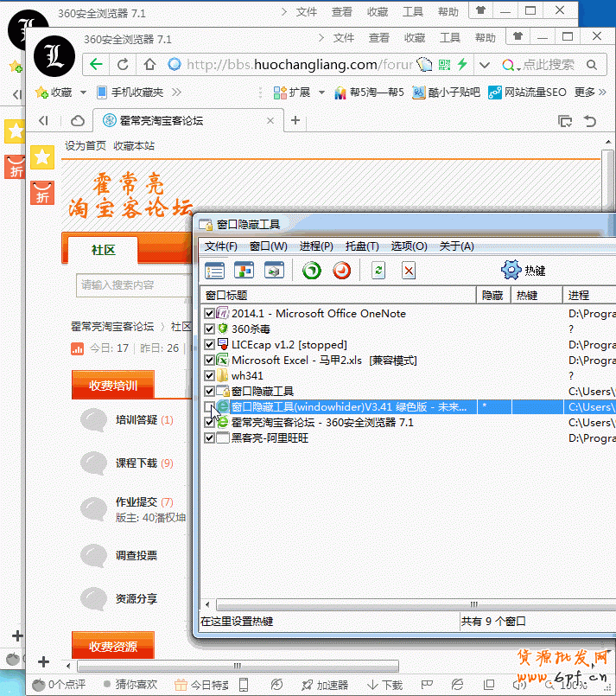Expand the menu chevron in the front browser title bar

tap(321, 38)
